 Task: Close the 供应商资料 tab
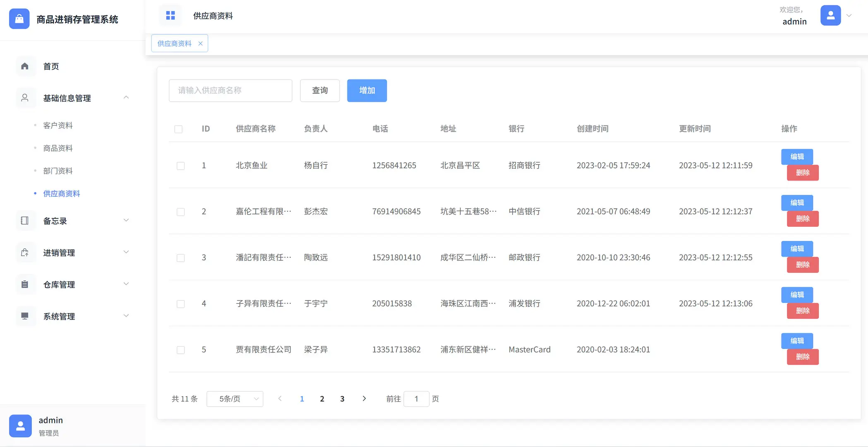pos(201,43)
